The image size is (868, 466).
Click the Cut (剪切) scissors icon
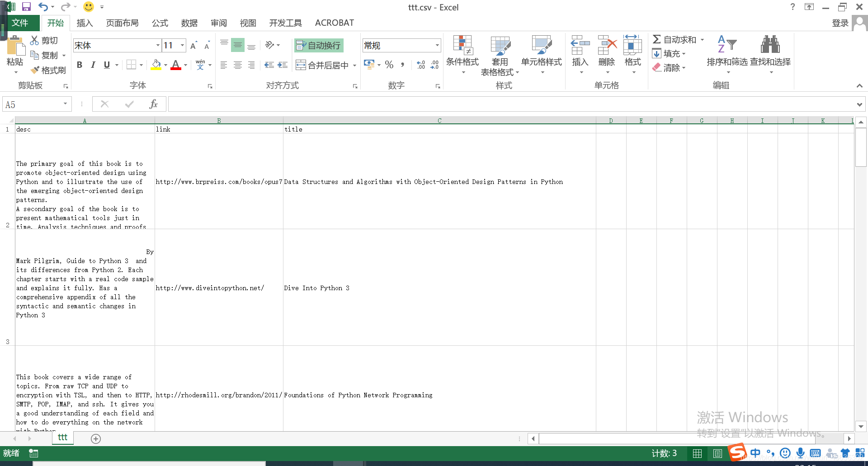[x=34, y=40]
